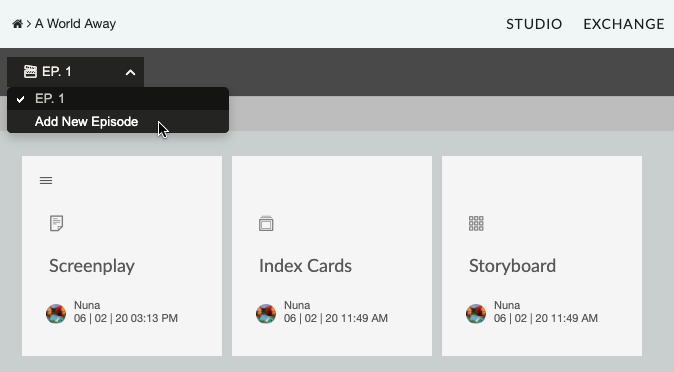Click the 11:49 AM timestamp on Index Cards

click(336, 318)
